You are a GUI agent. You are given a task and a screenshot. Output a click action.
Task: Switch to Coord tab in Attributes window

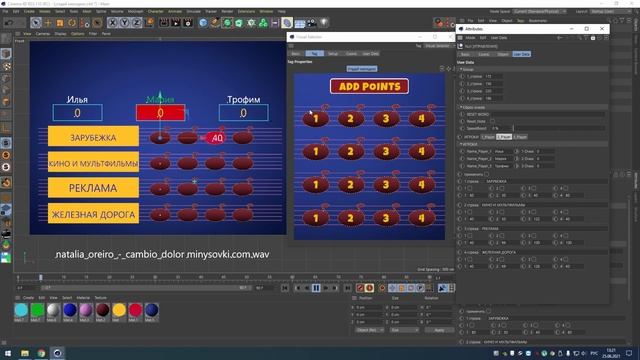(x=484, y=54)
